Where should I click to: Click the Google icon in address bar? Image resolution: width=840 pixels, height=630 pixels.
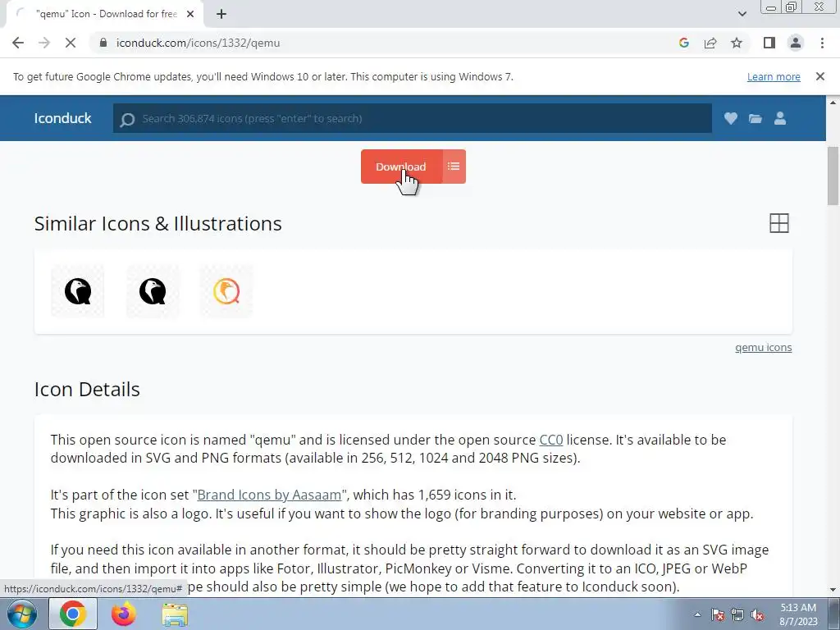(683, 43)
